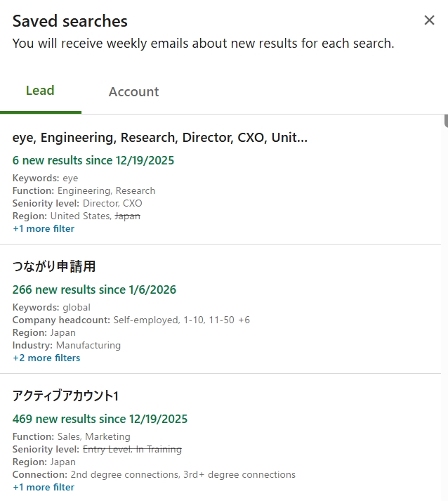Open the アクティブアカウント1 saved search
Image resolution: width=448 pixels, height=501 pixels.
65,396
